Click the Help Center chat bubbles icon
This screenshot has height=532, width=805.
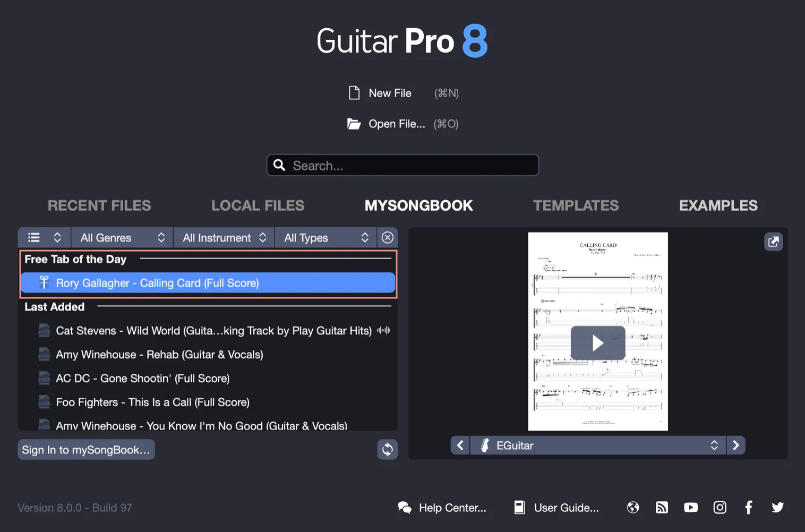pos(405,508)
